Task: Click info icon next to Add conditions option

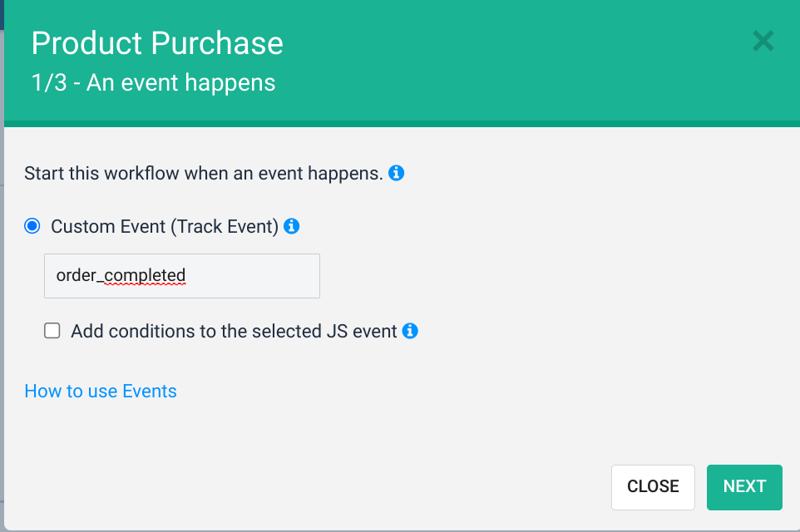Action: 410,331
